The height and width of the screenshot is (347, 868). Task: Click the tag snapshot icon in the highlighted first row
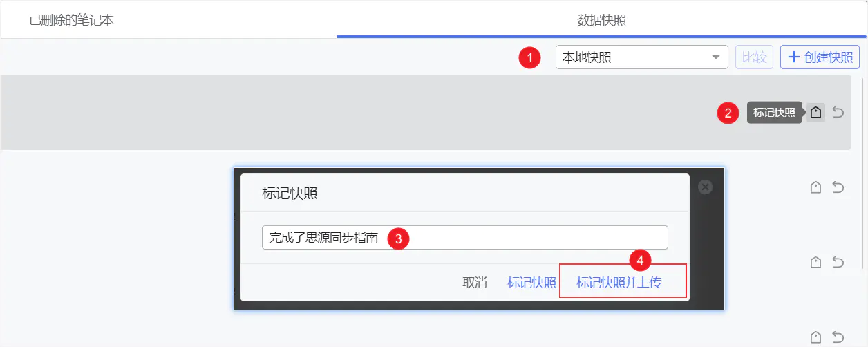tap(816, 112)
